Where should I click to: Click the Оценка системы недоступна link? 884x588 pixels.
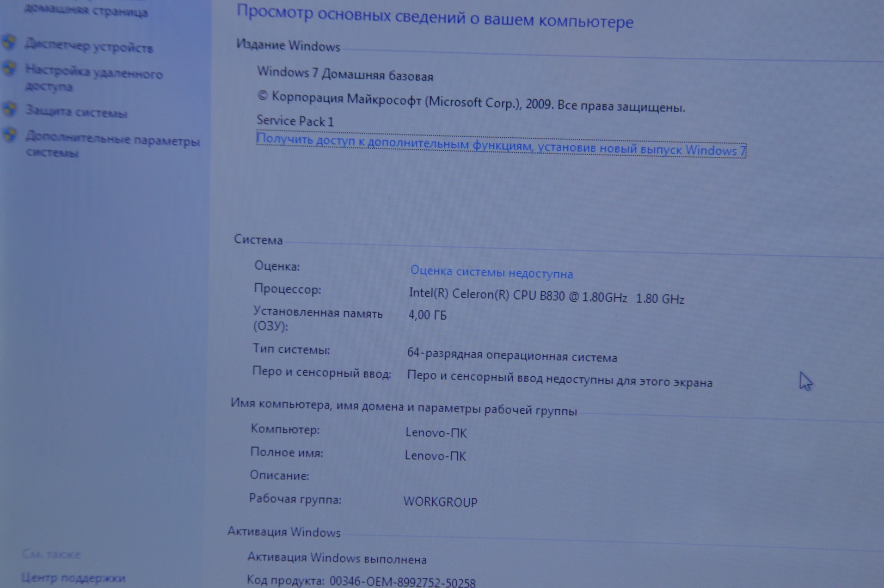(x=491, y=272)
